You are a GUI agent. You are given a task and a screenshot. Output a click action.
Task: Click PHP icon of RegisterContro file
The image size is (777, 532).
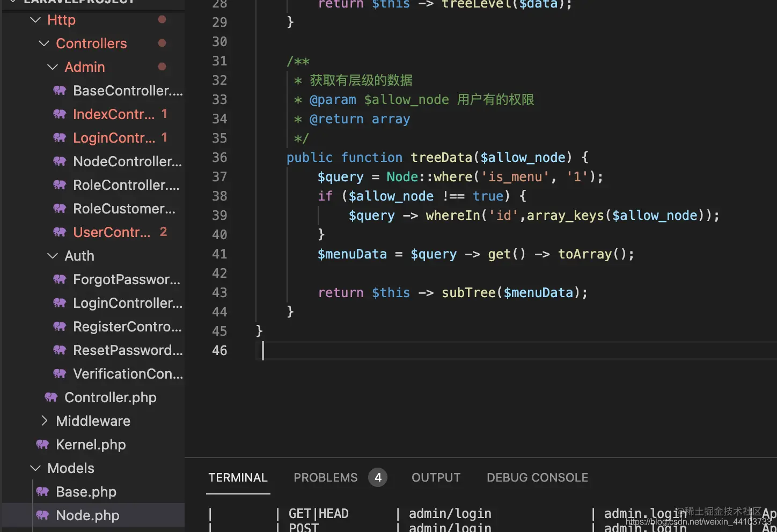[60, 327]
